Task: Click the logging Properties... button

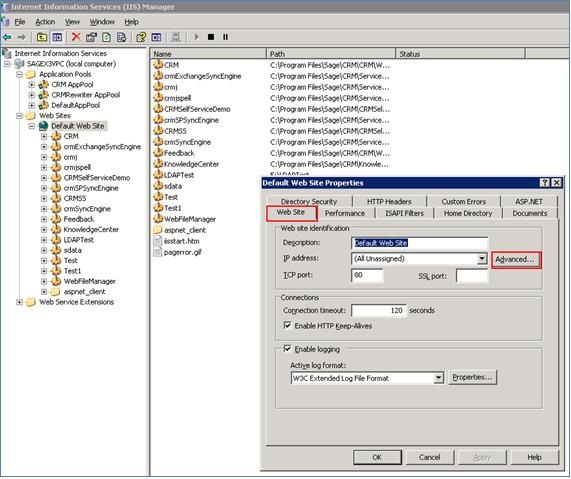Action: 472,377
